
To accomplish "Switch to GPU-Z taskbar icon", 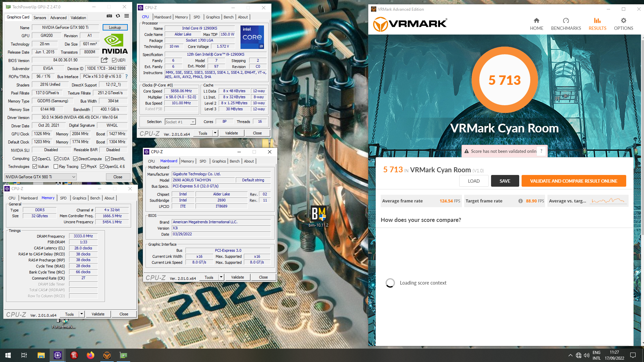I will [x=123, y=355].
